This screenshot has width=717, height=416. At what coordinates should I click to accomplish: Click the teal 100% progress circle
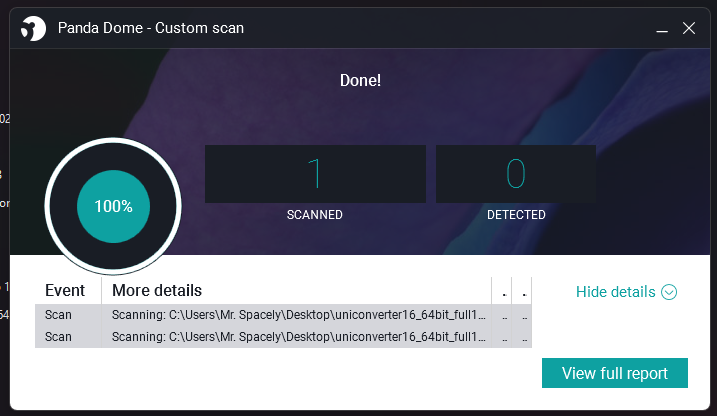tap(113, 206)
